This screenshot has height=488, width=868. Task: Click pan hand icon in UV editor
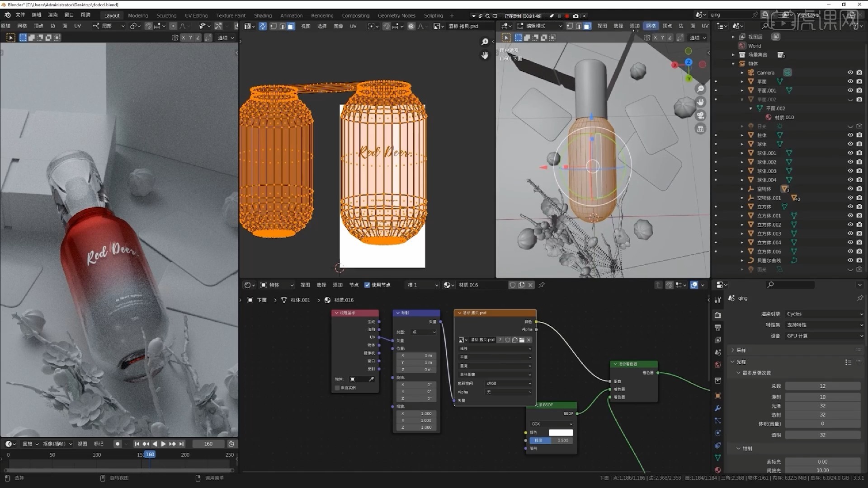tap(485, 55)
